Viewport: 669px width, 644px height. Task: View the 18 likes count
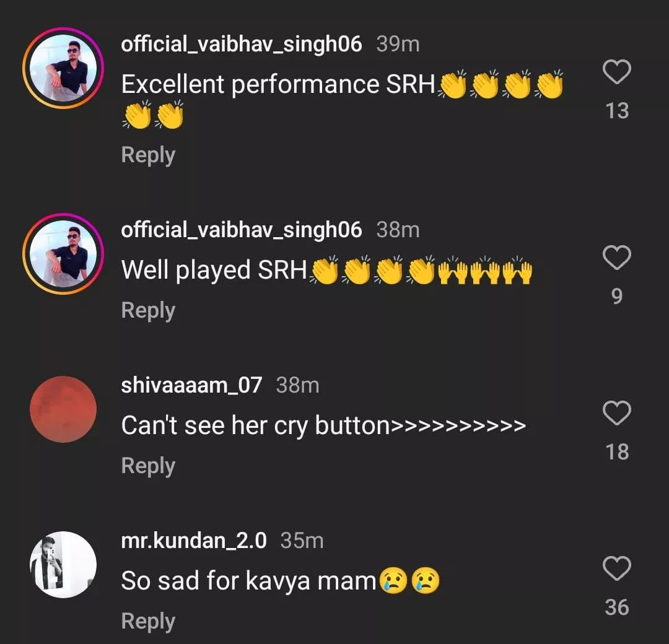pyautogui.click(x=616, y=452)
